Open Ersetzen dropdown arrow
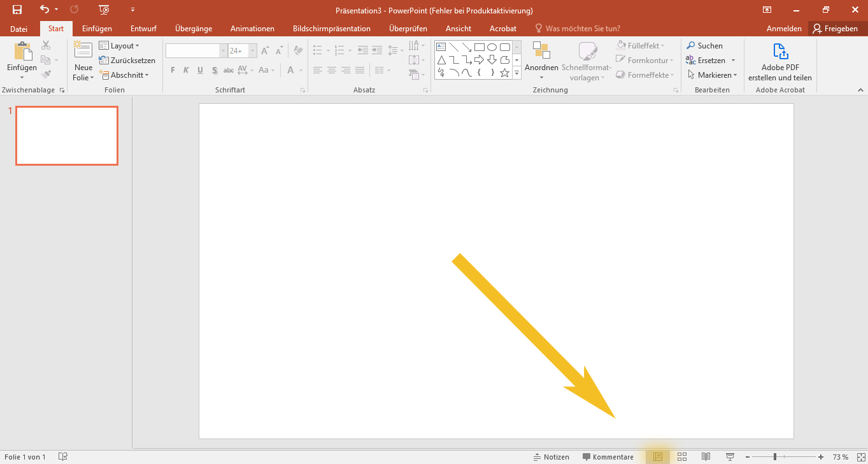Image resolution: width=868 pixels, height=464 pixels. pos(733,61)
